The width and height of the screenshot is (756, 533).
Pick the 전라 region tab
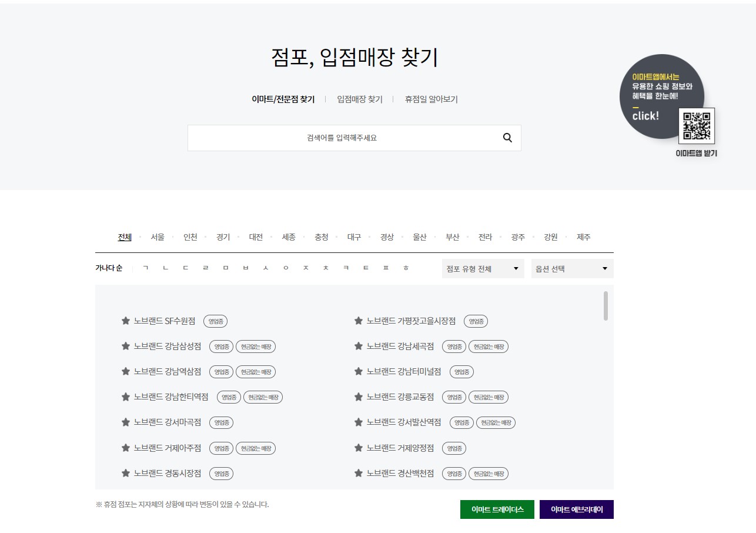click(x=485, y=237)
